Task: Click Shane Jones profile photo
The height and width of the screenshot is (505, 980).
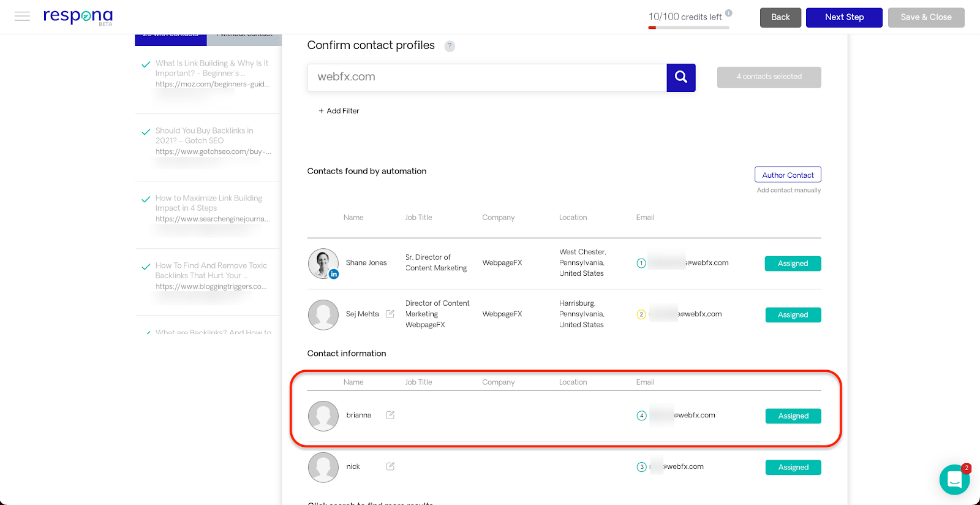Action: (323, 263)
